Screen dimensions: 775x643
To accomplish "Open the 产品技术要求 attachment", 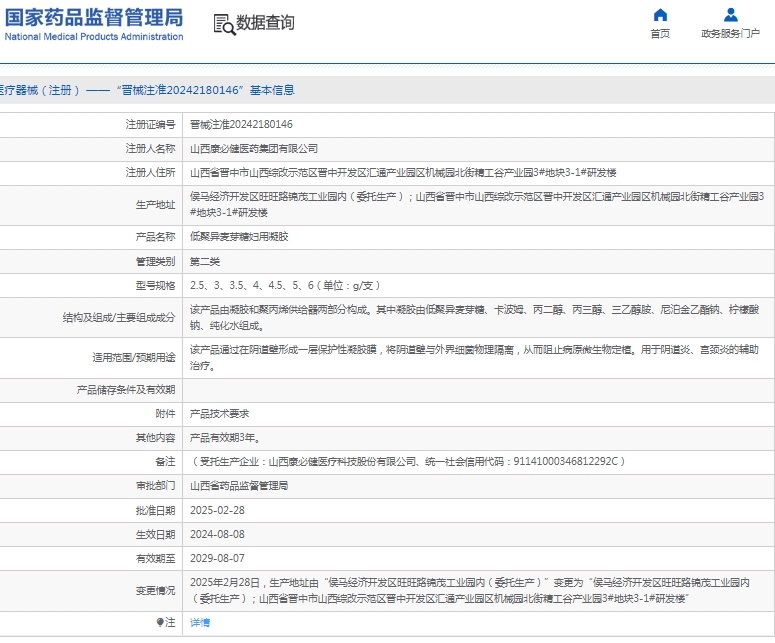I will pos(219,414).
